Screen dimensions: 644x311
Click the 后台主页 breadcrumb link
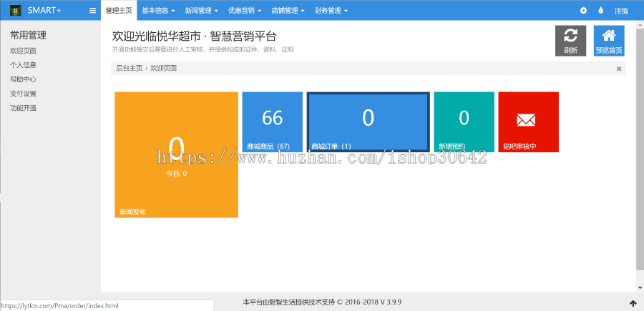(130, 69)
